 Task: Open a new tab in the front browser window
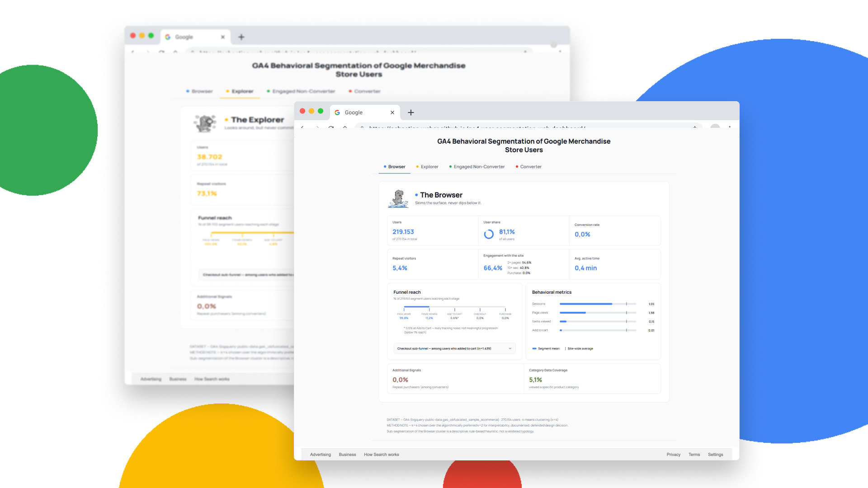(410, 113)
